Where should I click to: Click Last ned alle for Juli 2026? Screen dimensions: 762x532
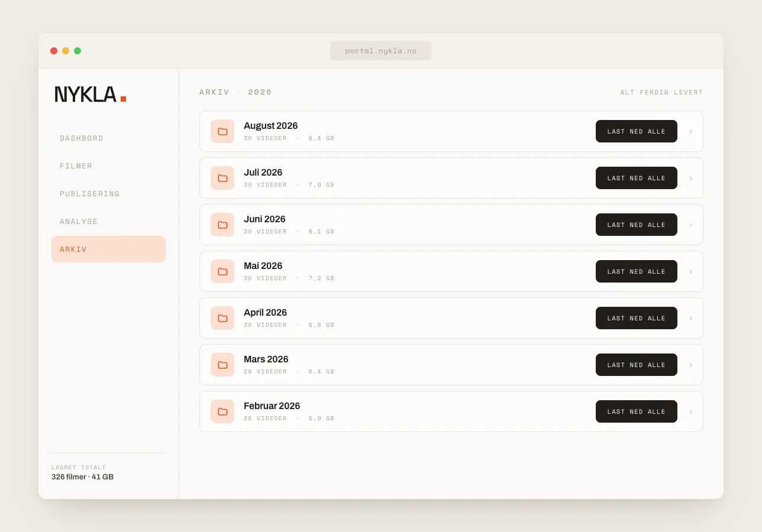(637, 178)
